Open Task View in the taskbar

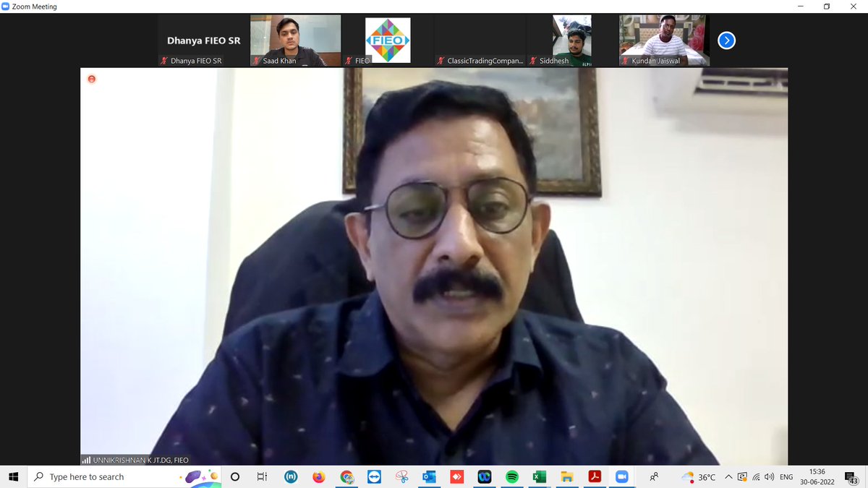(263, 477)
